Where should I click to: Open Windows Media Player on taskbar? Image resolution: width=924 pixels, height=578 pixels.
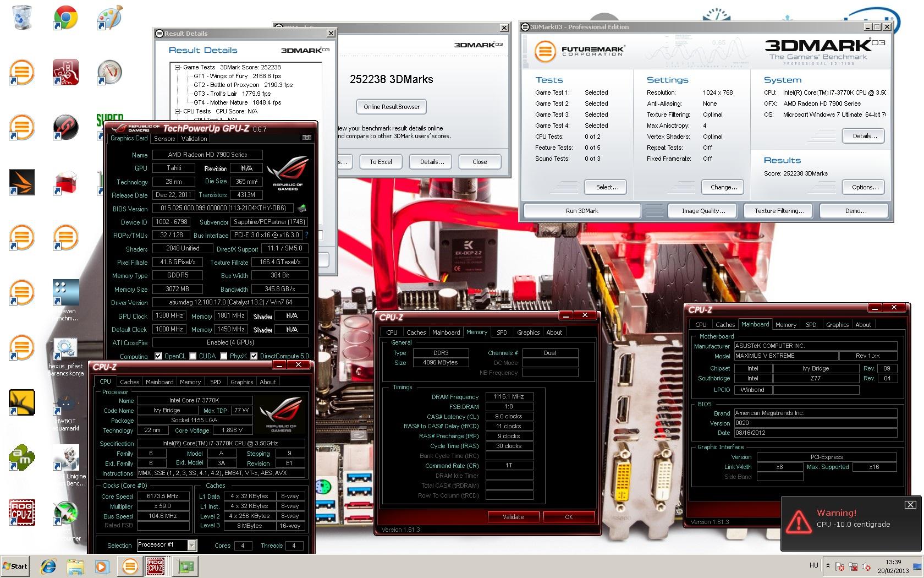click(102, 566)
